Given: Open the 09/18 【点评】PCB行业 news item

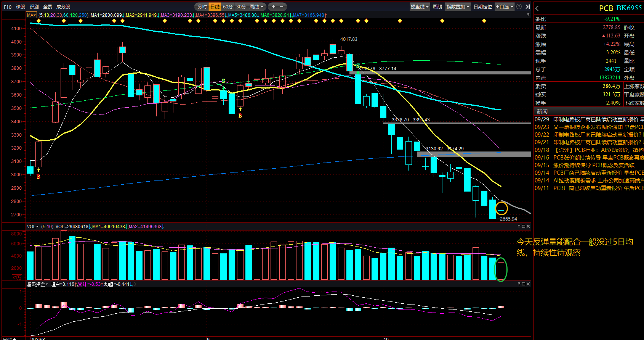Looking at the screenshot, I should (589, 150).
